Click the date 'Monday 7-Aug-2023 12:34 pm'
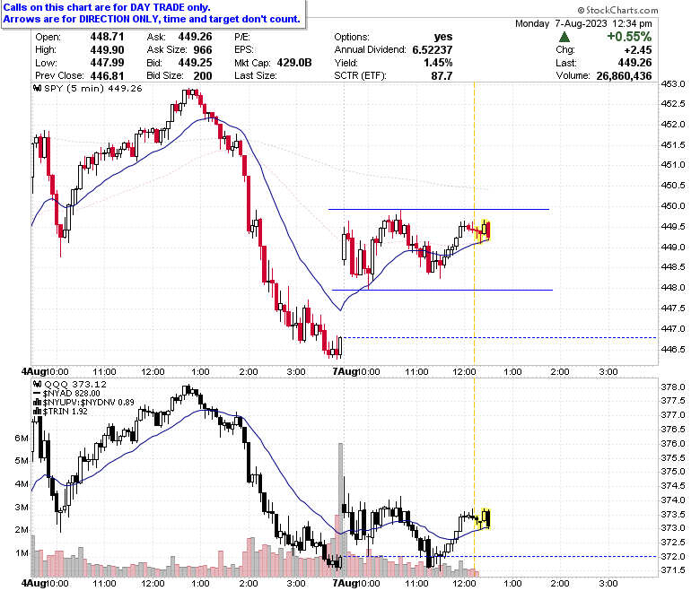700x591 pixels. point(583,23)
